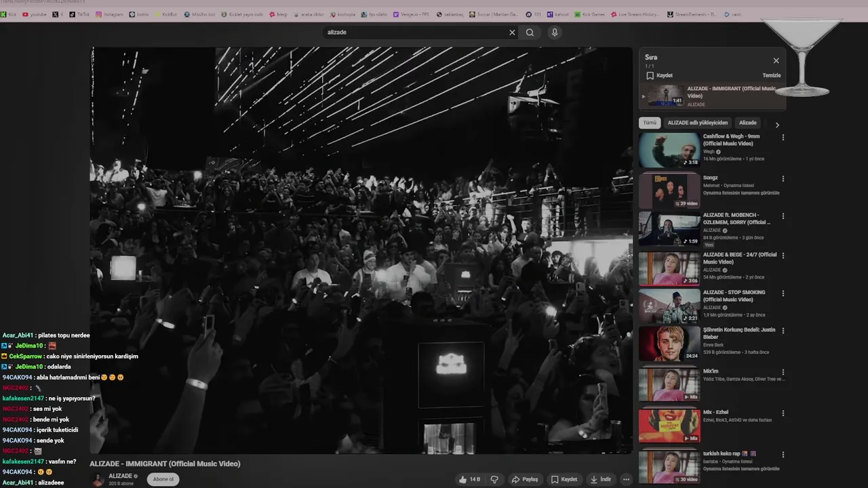Open the KickBot bookmark
The height and width of the screenshot is (488, 868).
[166, 14]
